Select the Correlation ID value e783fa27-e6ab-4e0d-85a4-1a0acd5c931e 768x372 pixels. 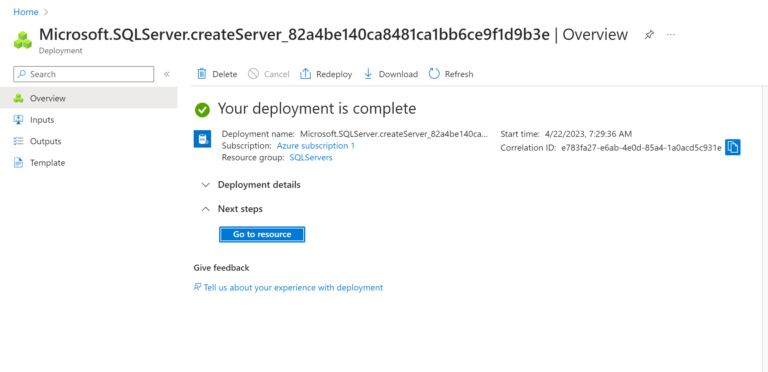pyautogui.click(x=641, y=148)
